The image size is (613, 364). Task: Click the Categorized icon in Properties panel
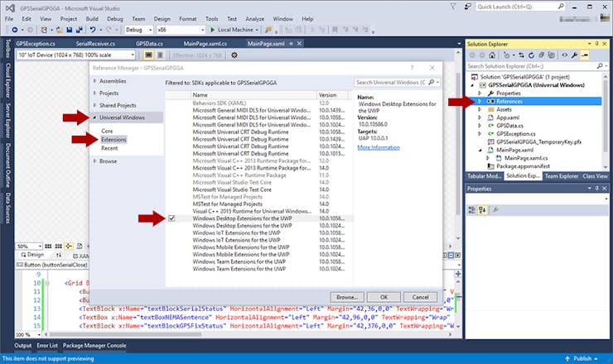pyautogui.click(x=472, y=210)
